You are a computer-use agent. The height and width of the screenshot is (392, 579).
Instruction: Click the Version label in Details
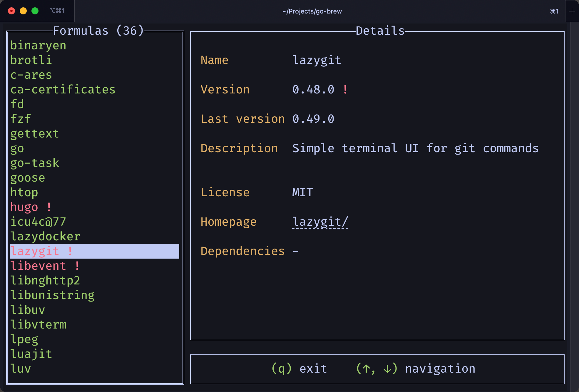coord(225,90)
